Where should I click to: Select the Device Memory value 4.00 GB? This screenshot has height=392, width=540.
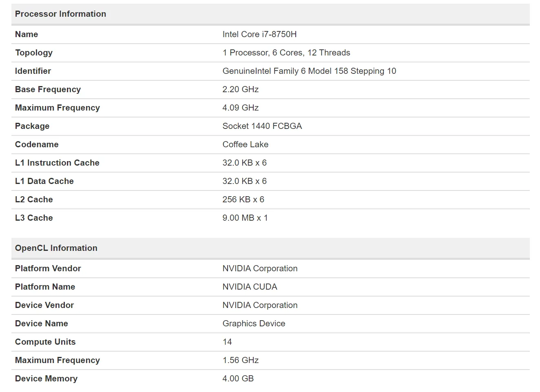(x=238, y=379)
